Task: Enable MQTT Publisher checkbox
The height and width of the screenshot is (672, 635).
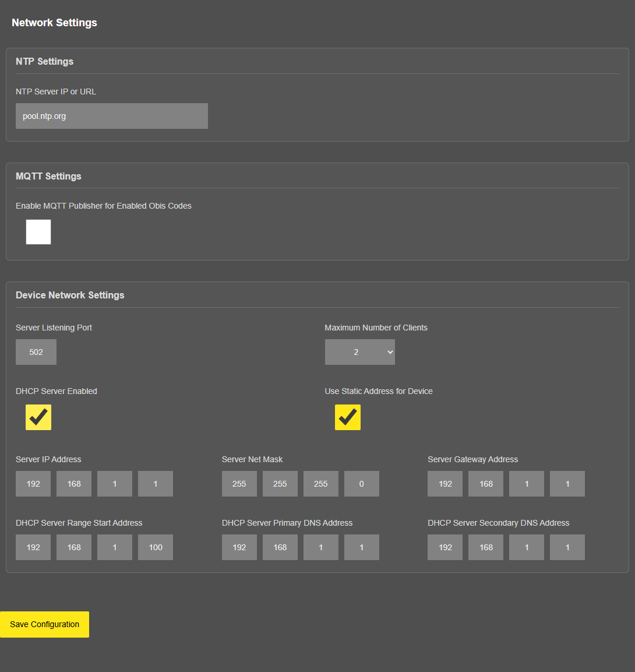Action: pos(38,232)
